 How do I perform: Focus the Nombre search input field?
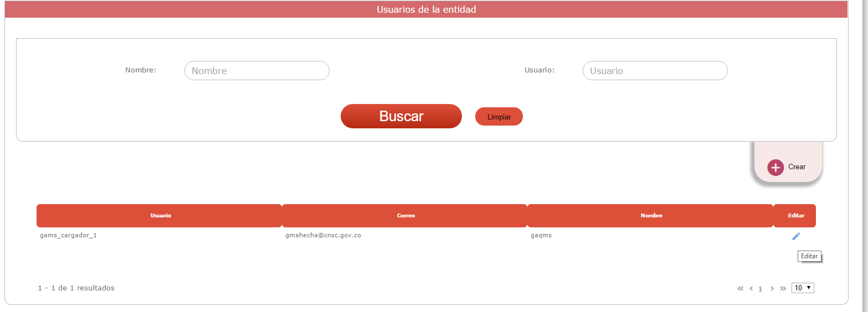pos(256,71)
